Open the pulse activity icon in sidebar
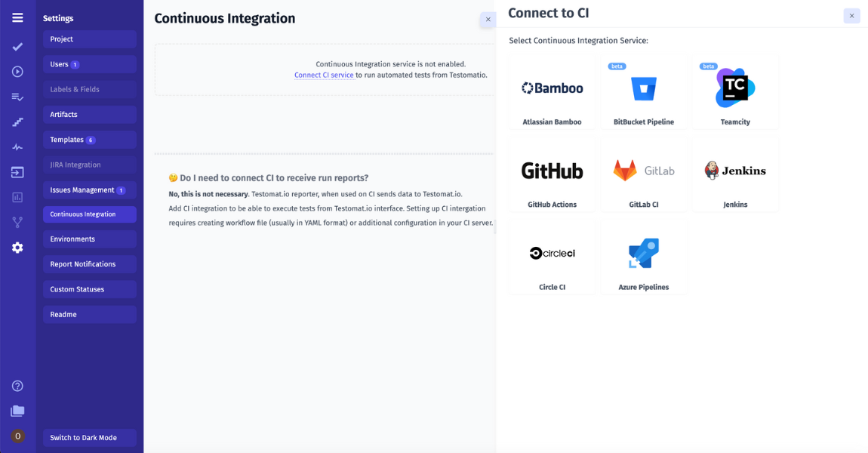The image size is (868, 453). [x=17, y=146]
